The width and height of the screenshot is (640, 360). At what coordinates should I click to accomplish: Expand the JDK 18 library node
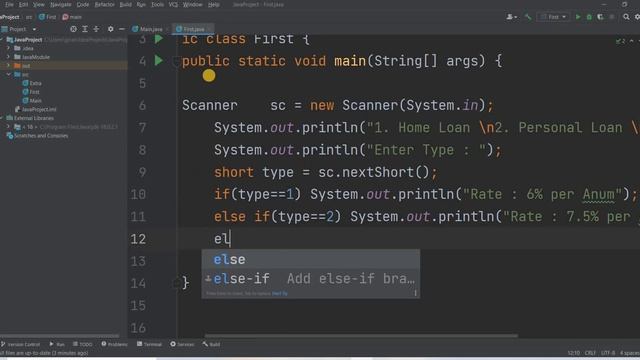8,127
